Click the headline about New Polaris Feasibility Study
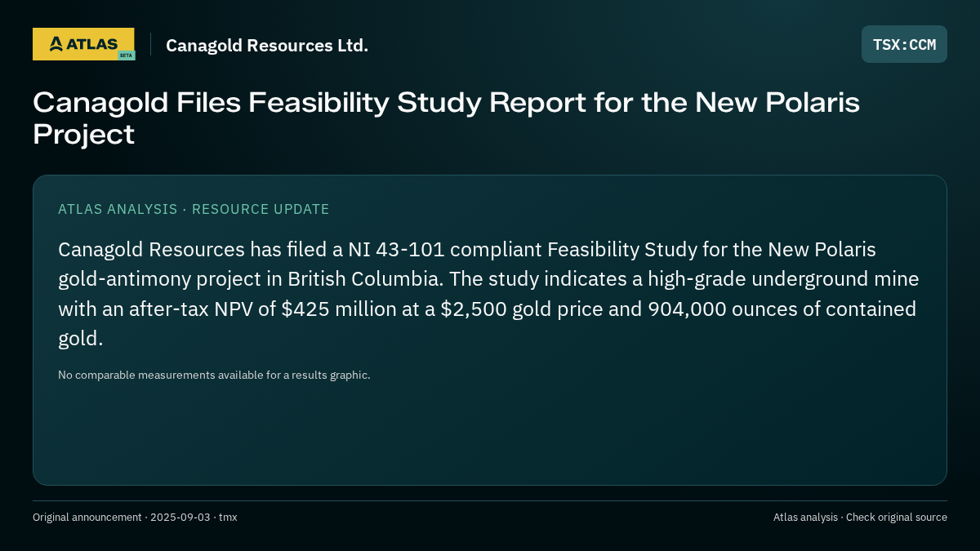The height and width of the screenshot is (551, 980). pyautogui.click(x=446, y=118)
